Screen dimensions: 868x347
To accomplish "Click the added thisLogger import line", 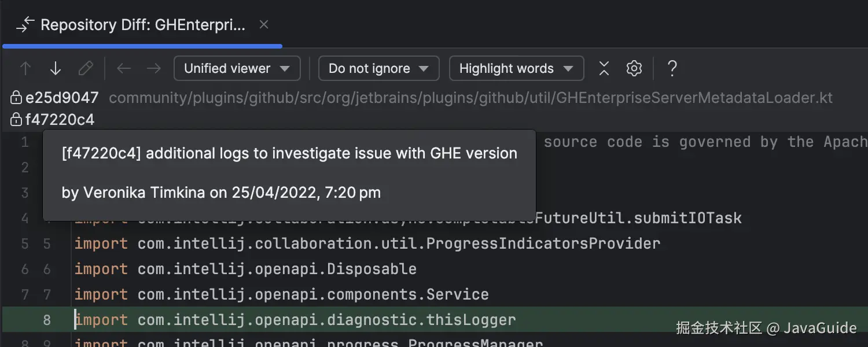I will [x=295, y=320].
